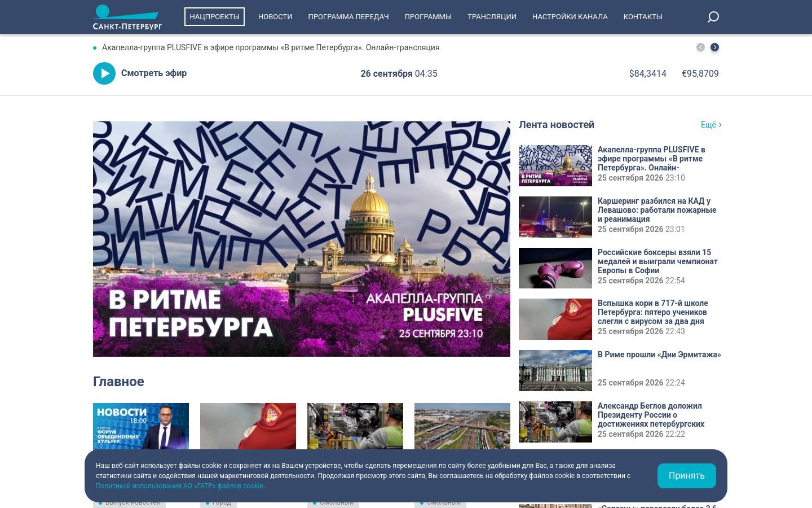Open the cookie policy АО «ГАТР» link
812x508 pixels.
179,486
